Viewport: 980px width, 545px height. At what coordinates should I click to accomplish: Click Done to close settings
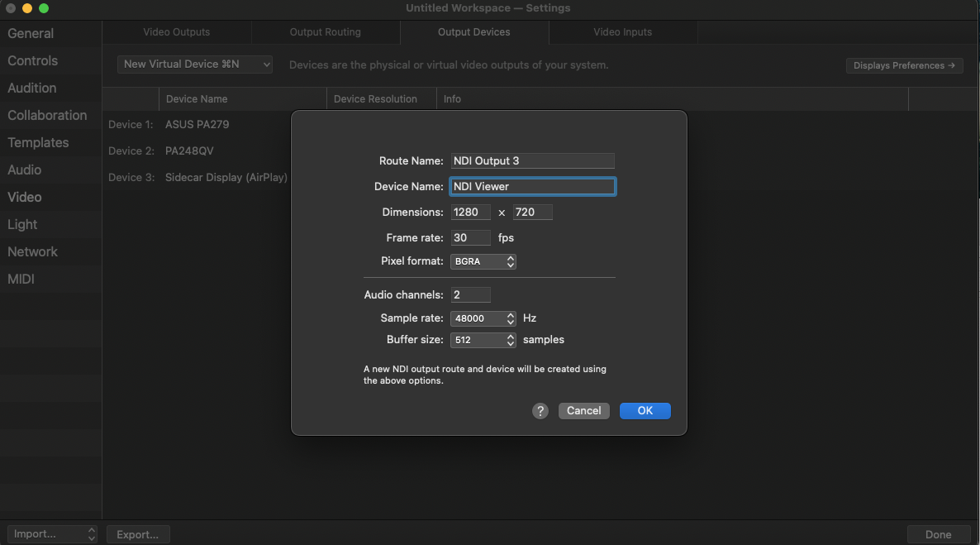939,533
